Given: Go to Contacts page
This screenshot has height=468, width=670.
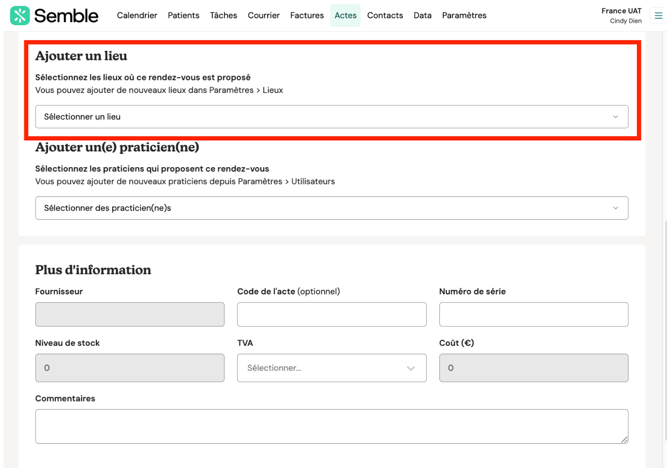Looking at the screenshot, I should pos(384,16).
